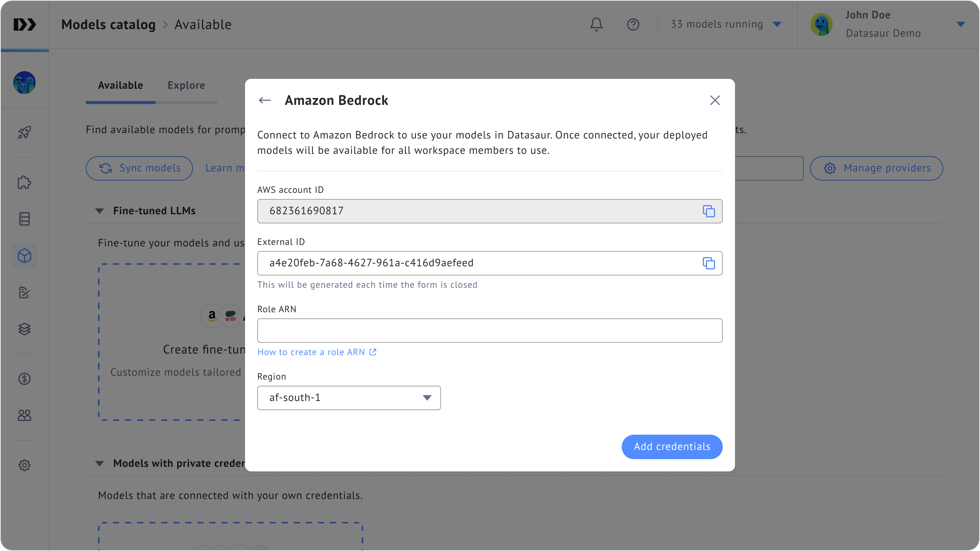Open the help question mark icon
Screen dimensions: 980x551
click(633, 24)
